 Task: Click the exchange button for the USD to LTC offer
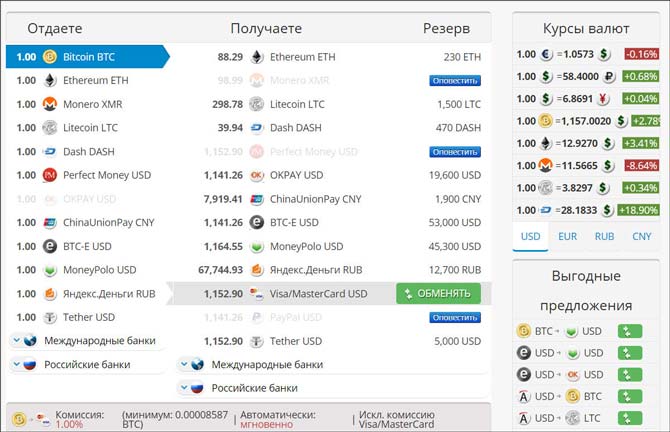pos(630,418)
